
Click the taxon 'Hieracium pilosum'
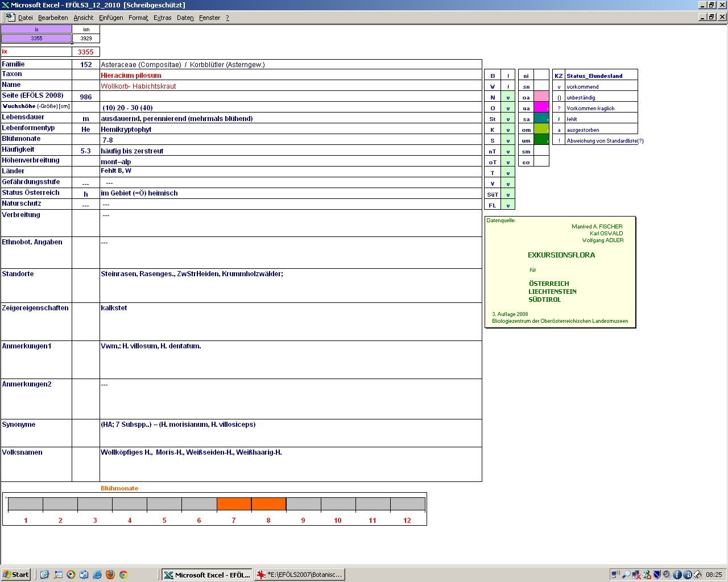click(x=131, y=76)
